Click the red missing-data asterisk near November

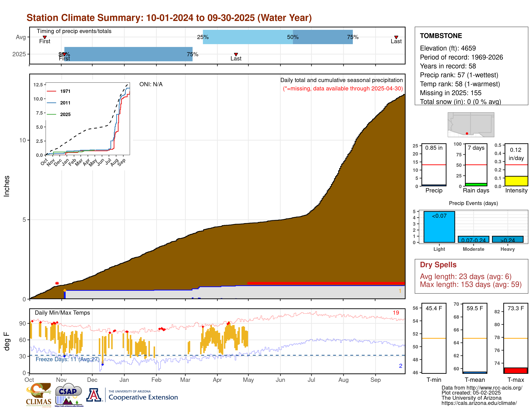pyautogui.click(x=57, y=283)
